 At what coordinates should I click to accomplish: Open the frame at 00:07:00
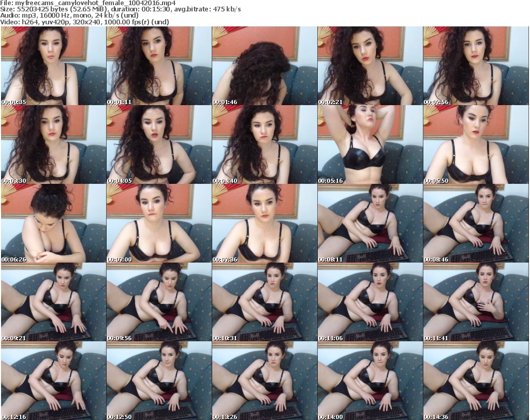click(159, 224)
